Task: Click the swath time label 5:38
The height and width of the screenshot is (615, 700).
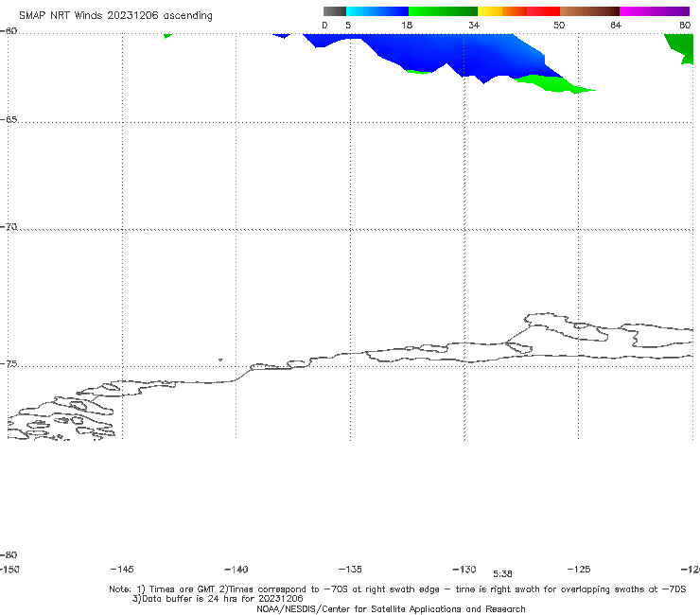Action: 502,574
